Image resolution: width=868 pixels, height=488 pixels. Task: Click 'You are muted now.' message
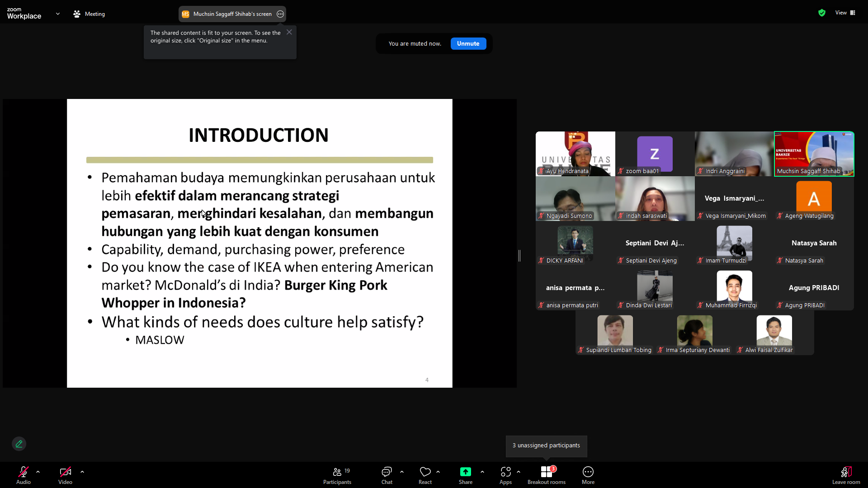pyautogui.click(x=415, y=44)
